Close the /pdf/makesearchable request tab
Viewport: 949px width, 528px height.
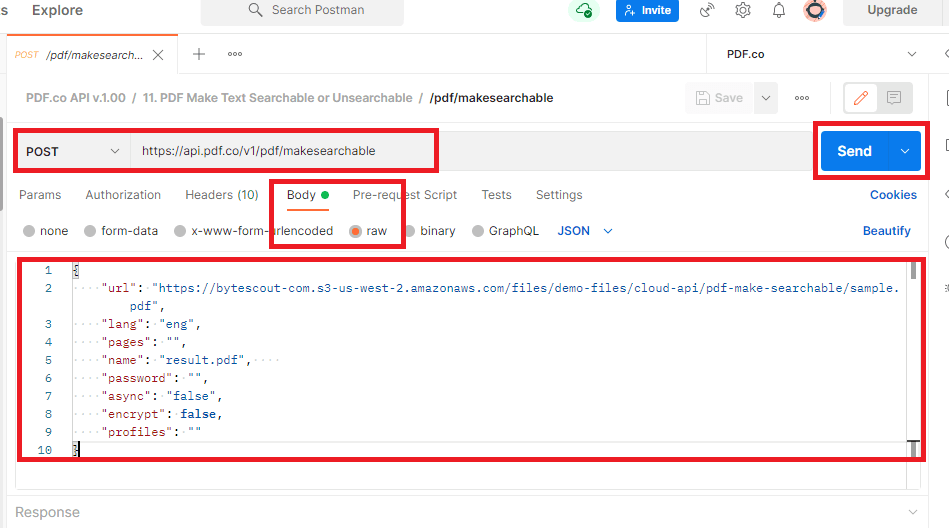(159, 55)
